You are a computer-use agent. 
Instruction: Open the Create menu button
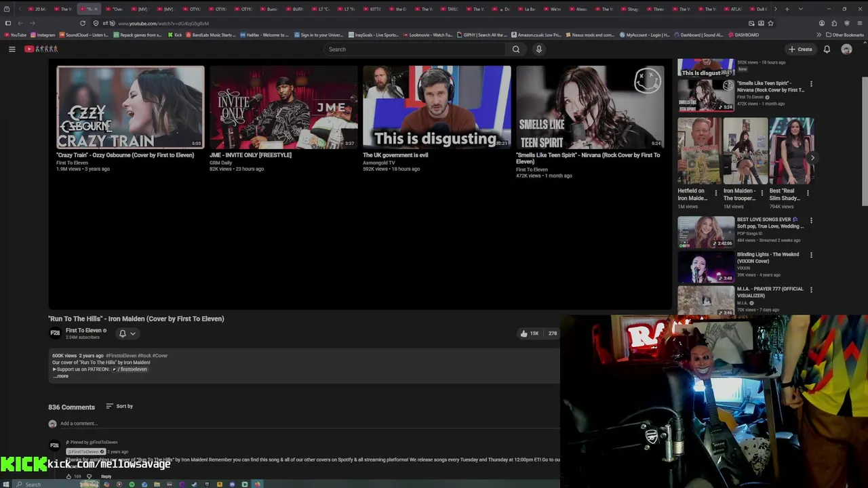[x=800, y=49]
